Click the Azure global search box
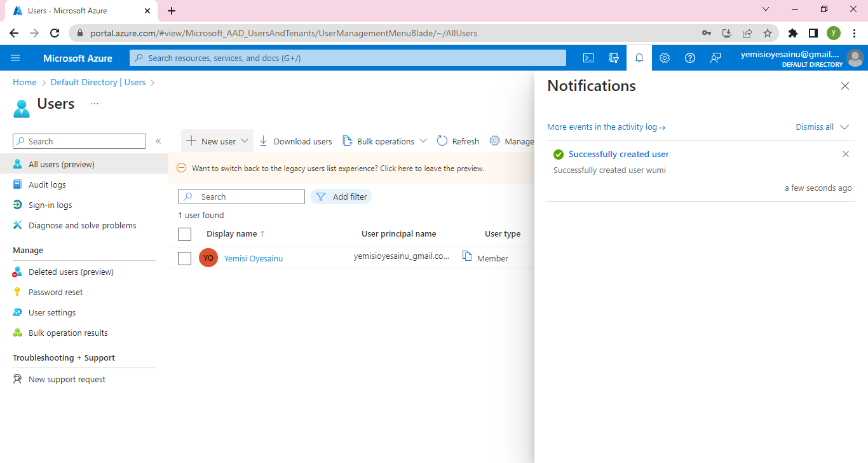The image size is (868, 463). pyautogui.click(x=348, y=58)
